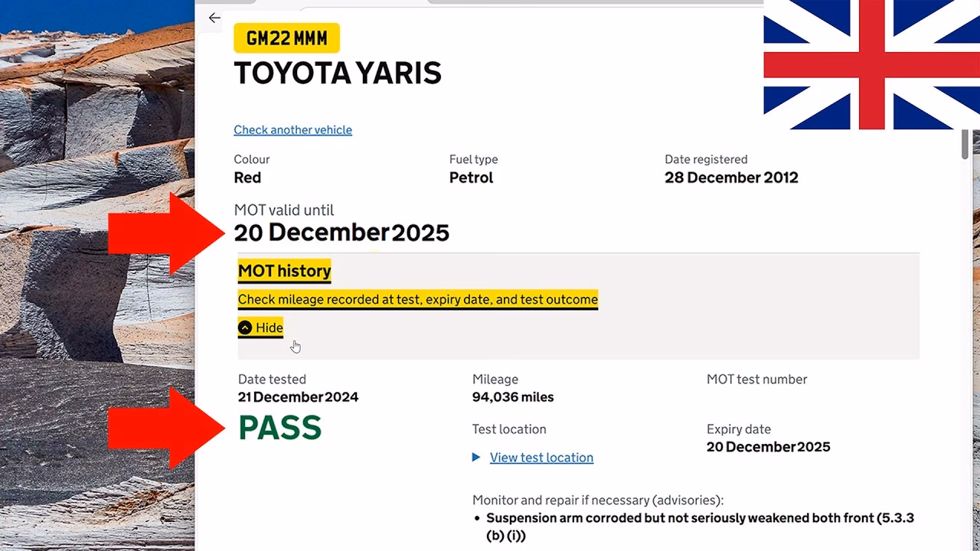Click the green PASS result indicator
This screenshot has width=980, height=551.
(279, 429)
